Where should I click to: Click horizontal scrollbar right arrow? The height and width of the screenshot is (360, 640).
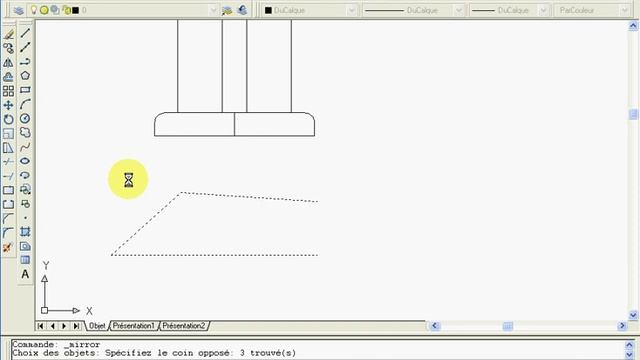click(622, 326)
